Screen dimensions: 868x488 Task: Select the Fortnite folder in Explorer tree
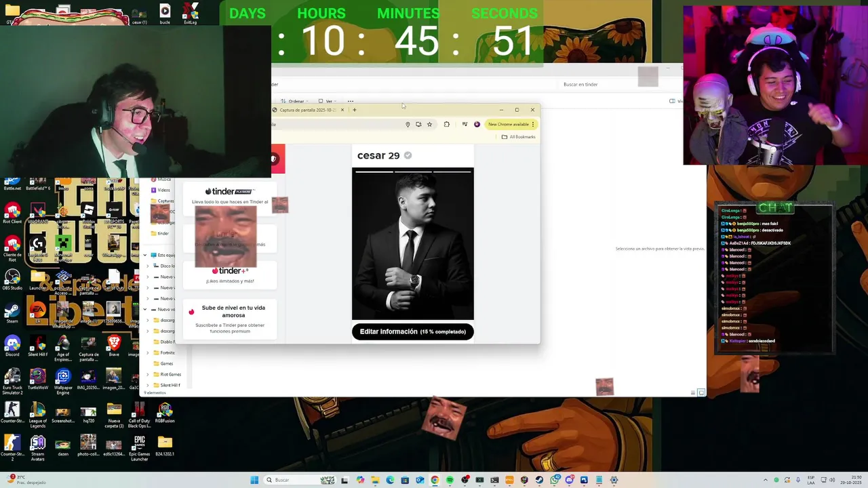pos(164,352)
